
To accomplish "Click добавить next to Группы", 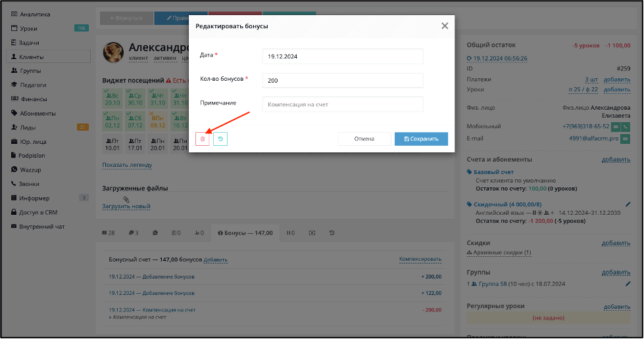I will point(616,272).
